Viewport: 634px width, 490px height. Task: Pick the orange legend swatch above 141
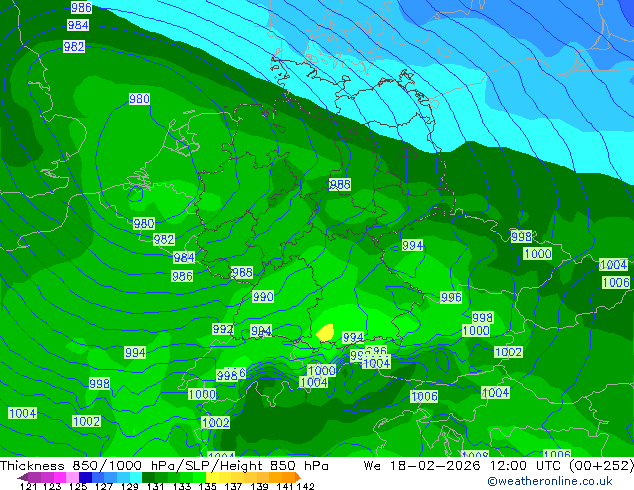click(289, 477)
